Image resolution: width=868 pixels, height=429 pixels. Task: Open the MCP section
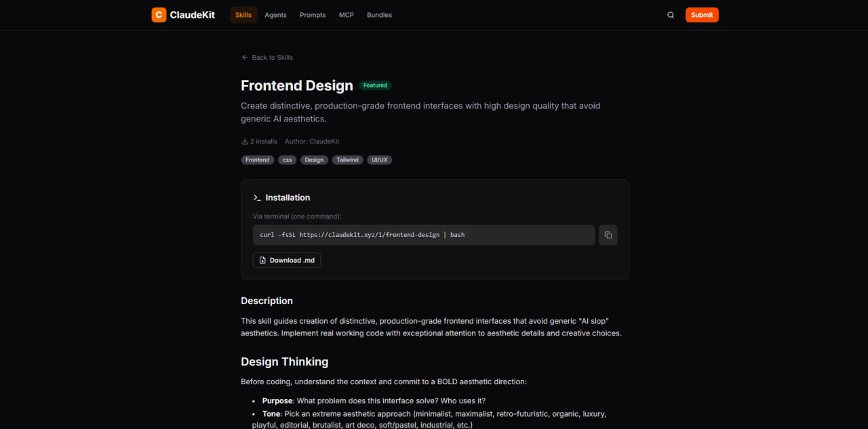[x=346, y=14]
